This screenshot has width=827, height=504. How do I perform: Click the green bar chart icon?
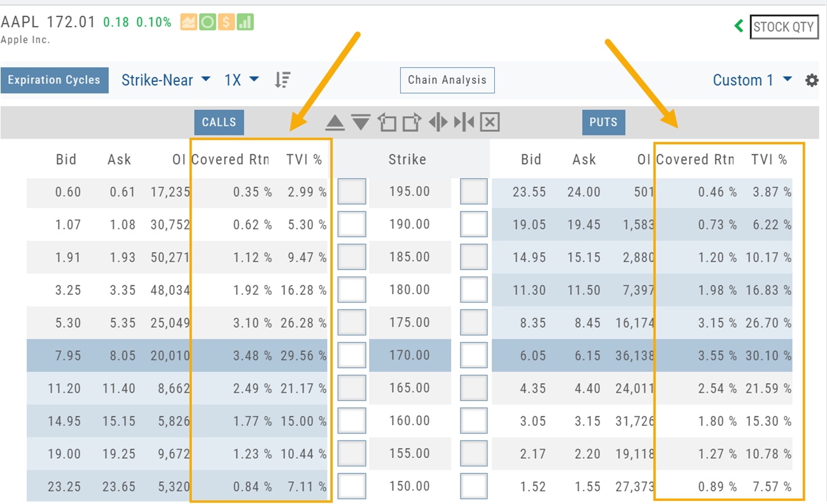(x=245, y=22)
